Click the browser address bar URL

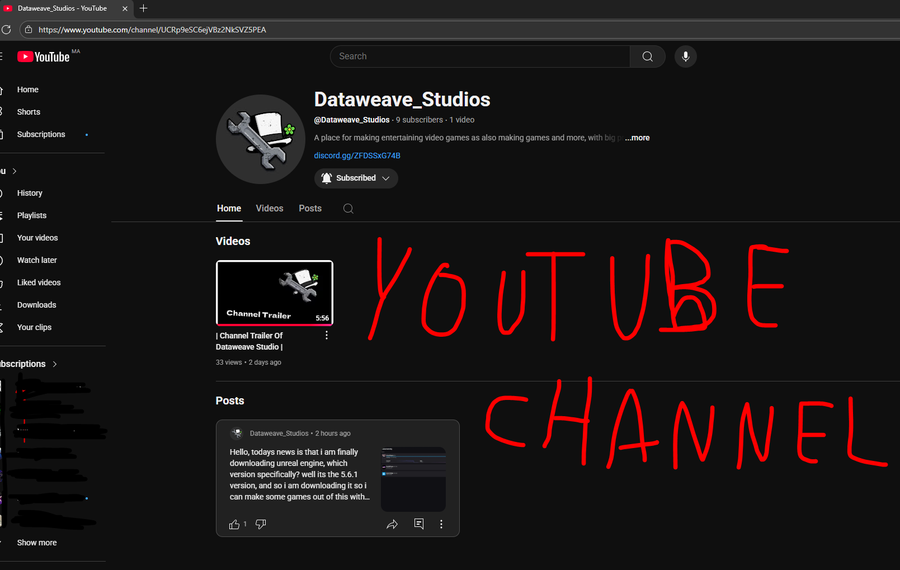152,30
